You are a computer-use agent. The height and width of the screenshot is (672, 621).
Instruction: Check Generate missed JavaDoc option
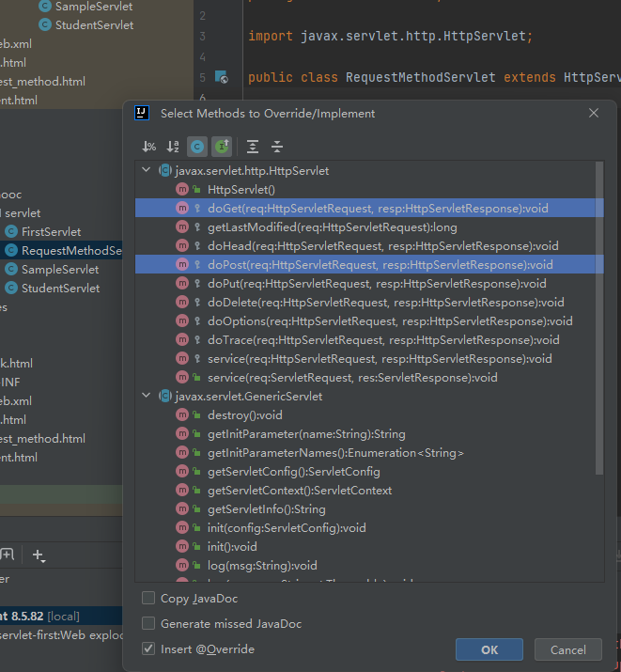click(x=148, y=623)
